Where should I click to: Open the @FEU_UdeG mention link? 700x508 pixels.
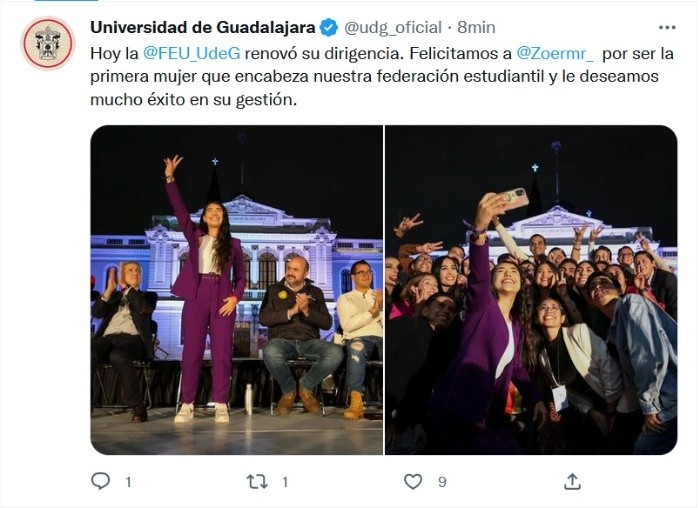click(x=192, y=54)
